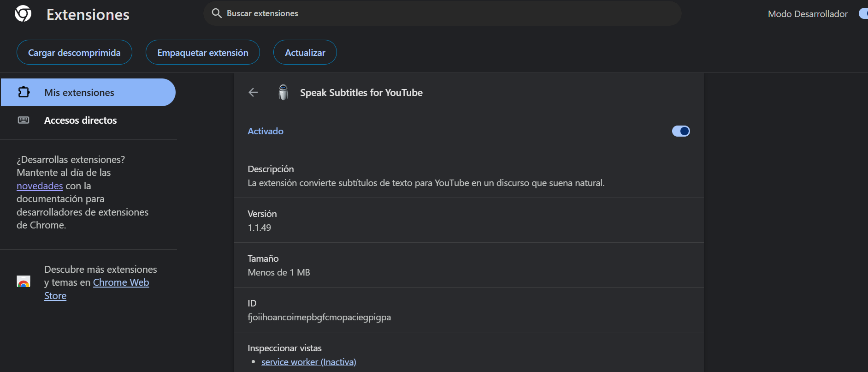Click the Speak Subtitles robot icon
868x372 pixels.
click(283, 92)
